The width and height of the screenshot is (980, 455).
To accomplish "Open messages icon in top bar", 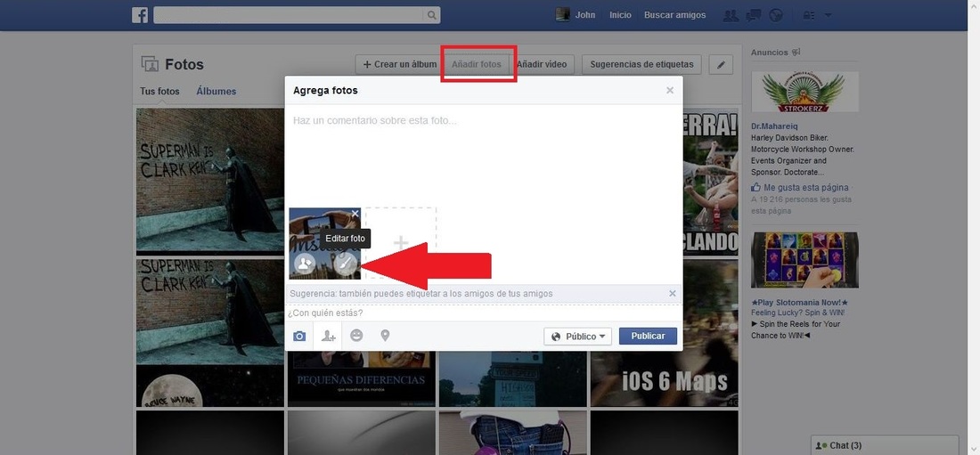I will [755, 16].
